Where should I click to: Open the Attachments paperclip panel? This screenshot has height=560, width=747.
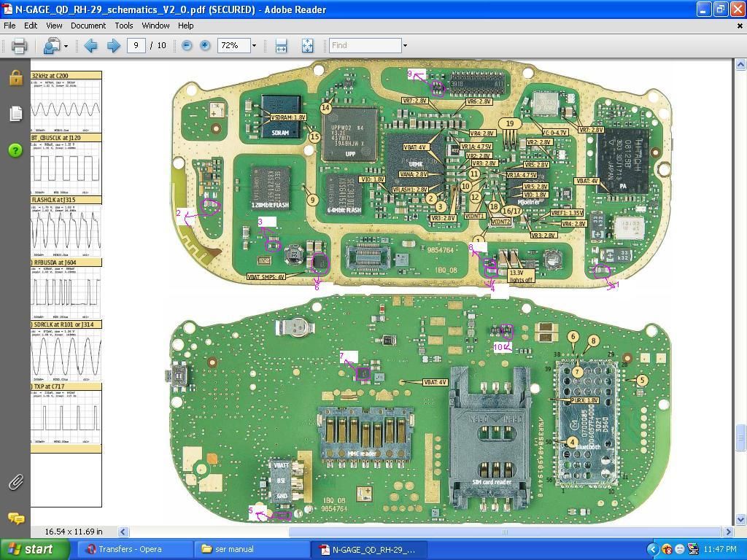pos(16,483)
